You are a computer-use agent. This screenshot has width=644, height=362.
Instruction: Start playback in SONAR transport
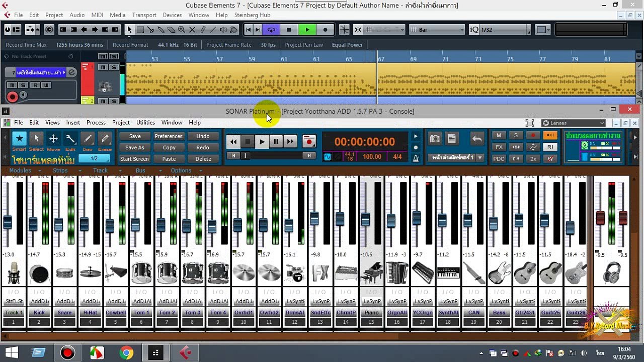(x=262, y=142)
